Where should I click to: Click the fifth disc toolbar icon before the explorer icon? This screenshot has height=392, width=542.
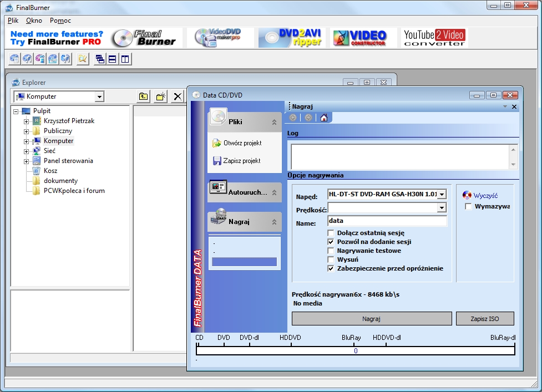pos(65,59)
